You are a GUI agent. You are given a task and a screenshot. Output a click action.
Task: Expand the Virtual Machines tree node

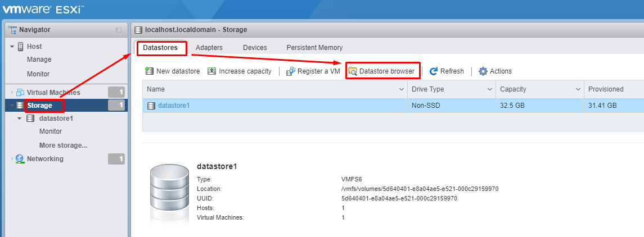[x=12, y=93]
